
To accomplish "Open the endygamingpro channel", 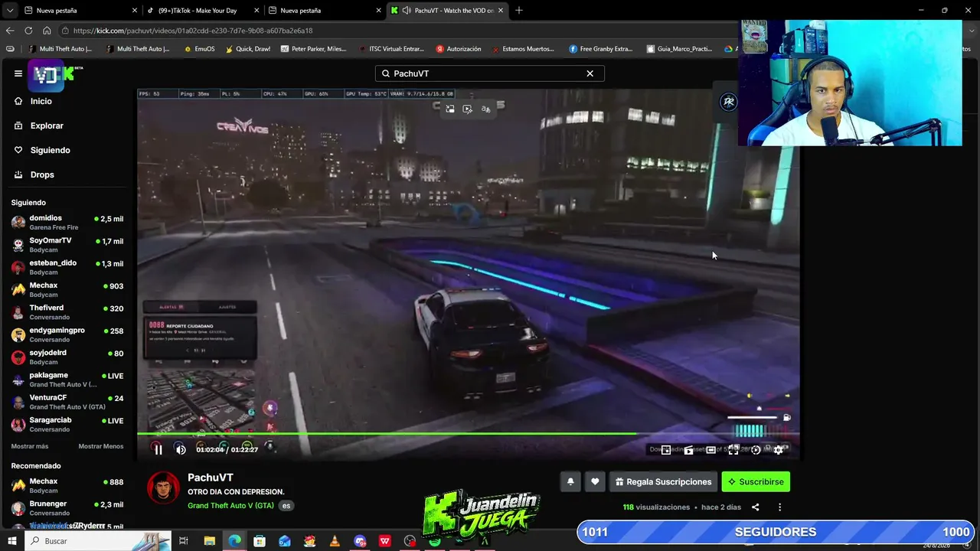I will pos(67,334).
